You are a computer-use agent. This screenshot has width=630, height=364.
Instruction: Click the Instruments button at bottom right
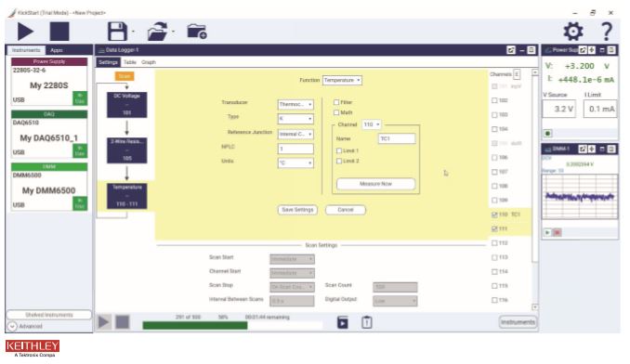tap(518, 322)
